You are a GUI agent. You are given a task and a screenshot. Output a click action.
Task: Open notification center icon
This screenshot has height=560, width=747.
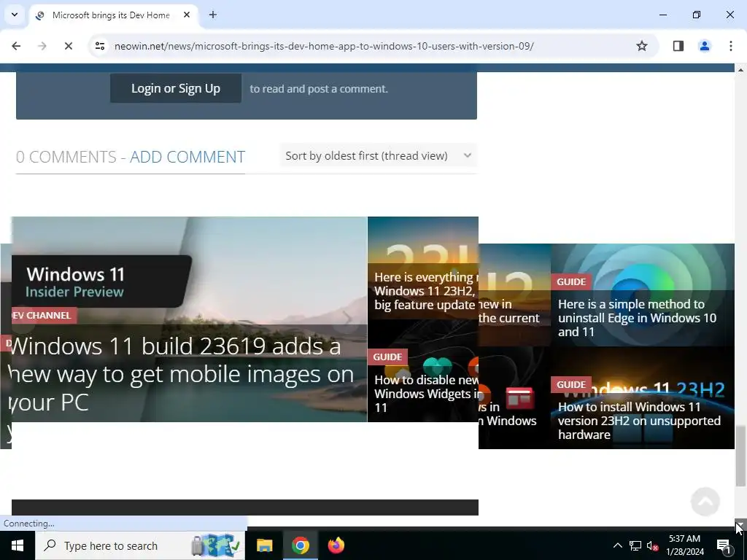(x=723, y=545)
